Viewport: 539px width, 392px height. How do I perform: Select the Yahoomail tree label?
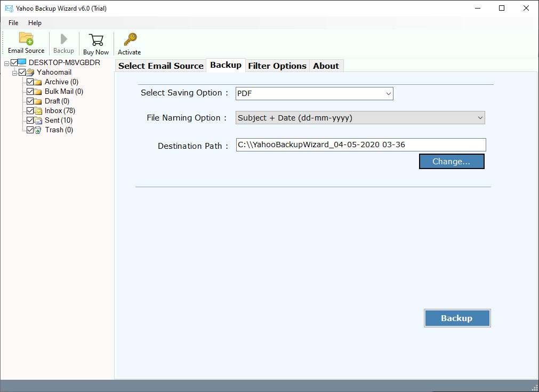coord(54,72)
